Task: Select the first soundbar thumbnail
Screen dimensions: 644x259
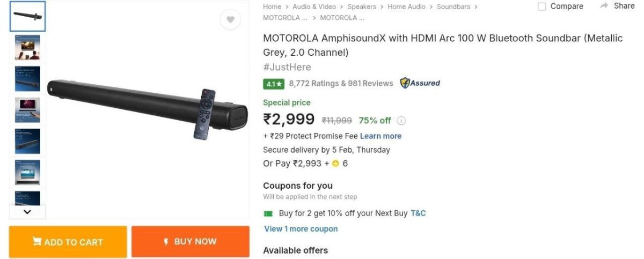Action: [27, 16]
